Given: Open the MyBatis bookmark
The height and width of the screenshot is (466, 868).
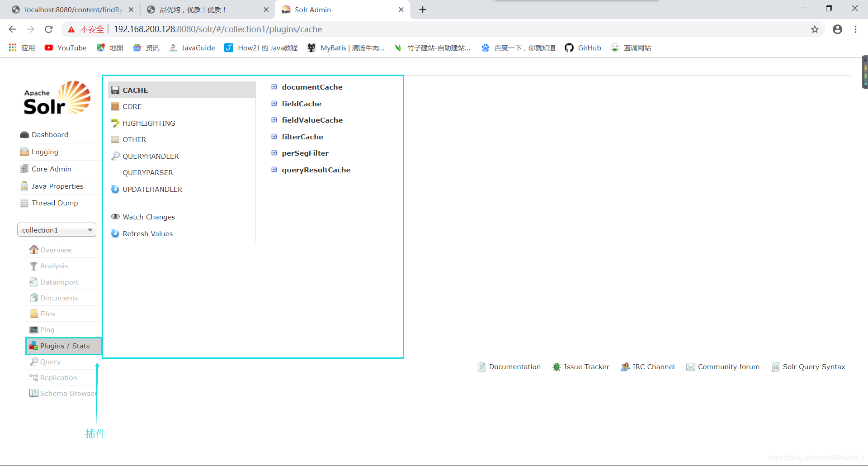Looking at the screenshot, I should [346, 48].
